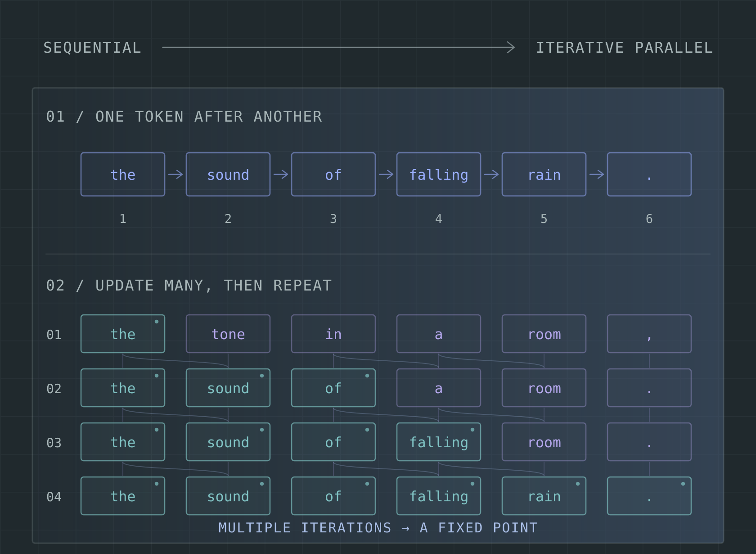Image resolution: width=756 pixels, height=554 pixels.
Task: Select the "room" token in iteration row 03
Action: click(544, 442)
